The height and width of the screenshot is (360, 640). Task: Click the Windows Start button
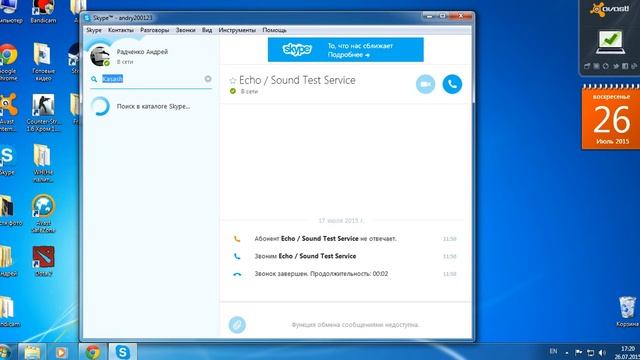click(5, 352)
